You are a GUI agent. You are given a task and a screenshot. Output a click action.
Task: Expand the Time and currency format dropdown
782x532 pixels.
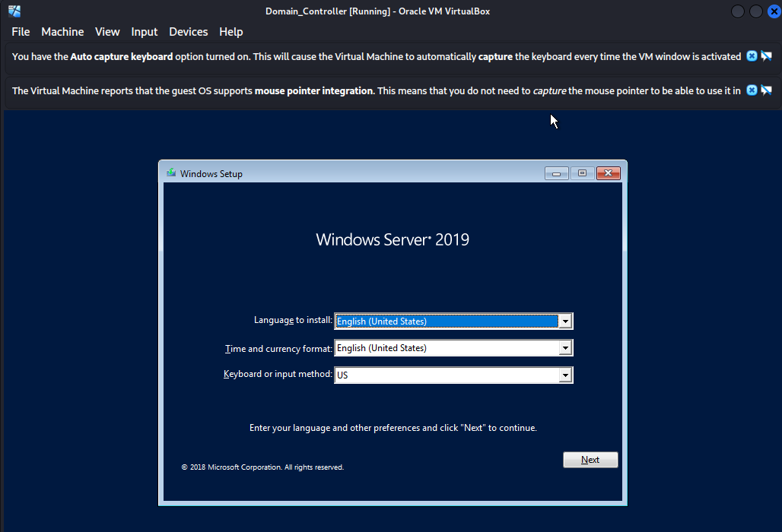click(x=565, y=348)
